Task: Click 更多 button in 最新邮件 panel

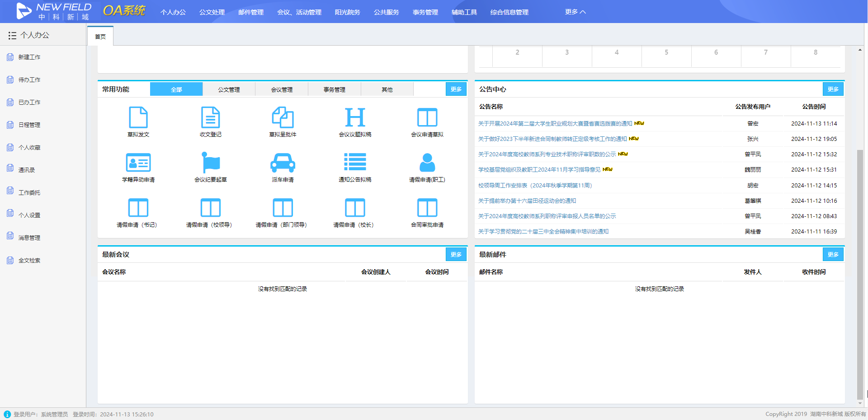Action: [x=833, y=255]
